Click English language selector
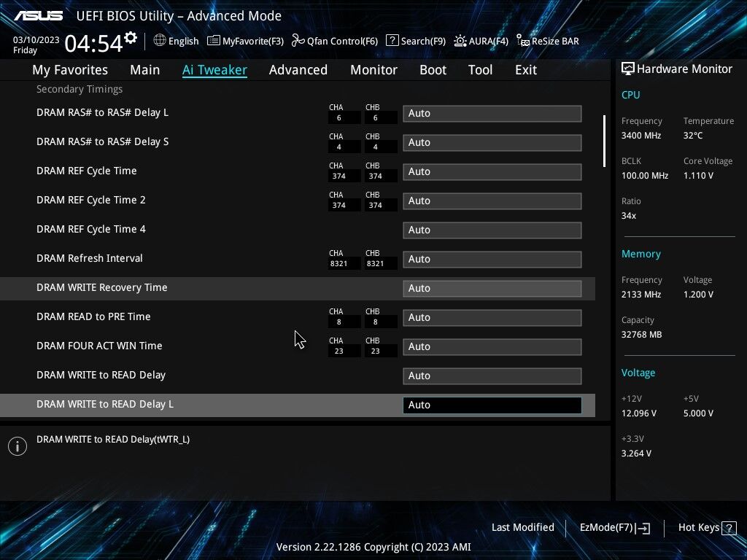The image size is (747, 560). click(183, 41)
